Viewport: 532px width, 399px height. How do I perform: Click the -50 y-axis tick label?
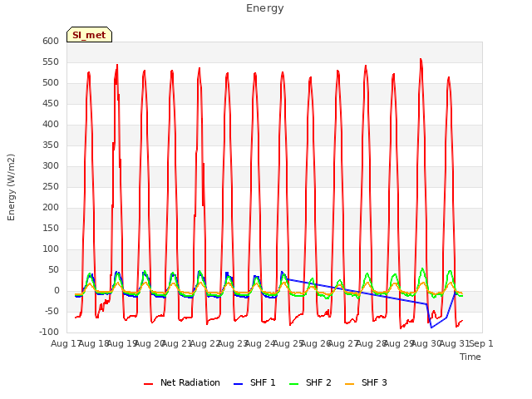[52, 311]
